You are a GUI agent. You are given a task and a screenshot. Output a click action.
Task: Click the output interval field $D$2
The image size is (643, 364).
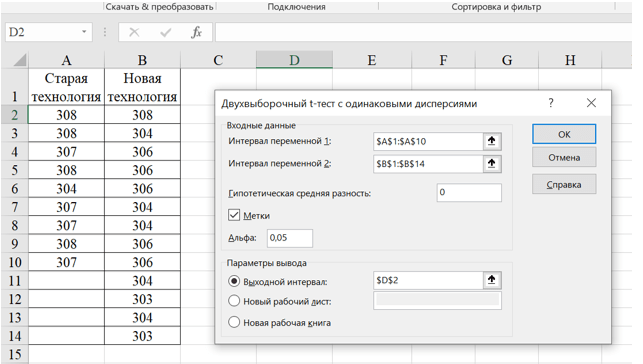pyautogui.click(x=428, y=280)
